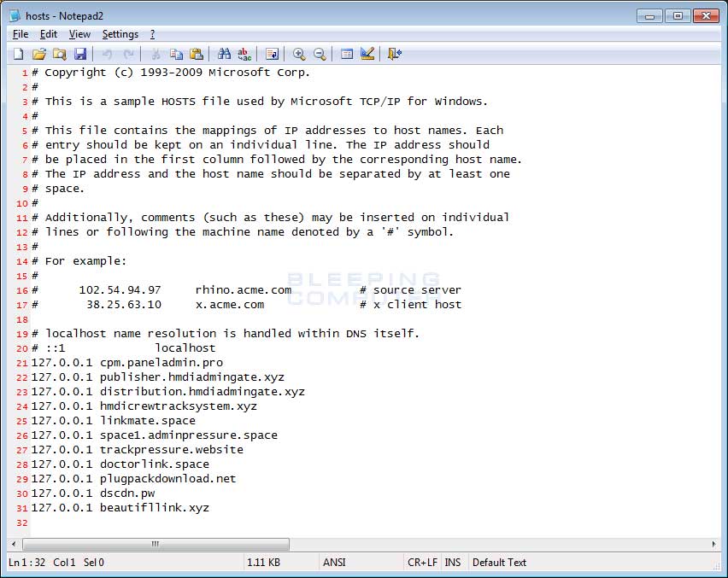Viewport: 728px width, 578px height.
Task: Create a new document with the New icon
Action: [18, 55]
